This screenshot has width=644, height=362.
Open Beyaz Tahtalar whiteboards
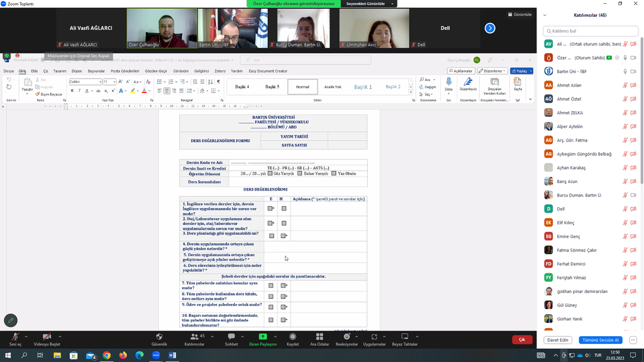point(404,337)
